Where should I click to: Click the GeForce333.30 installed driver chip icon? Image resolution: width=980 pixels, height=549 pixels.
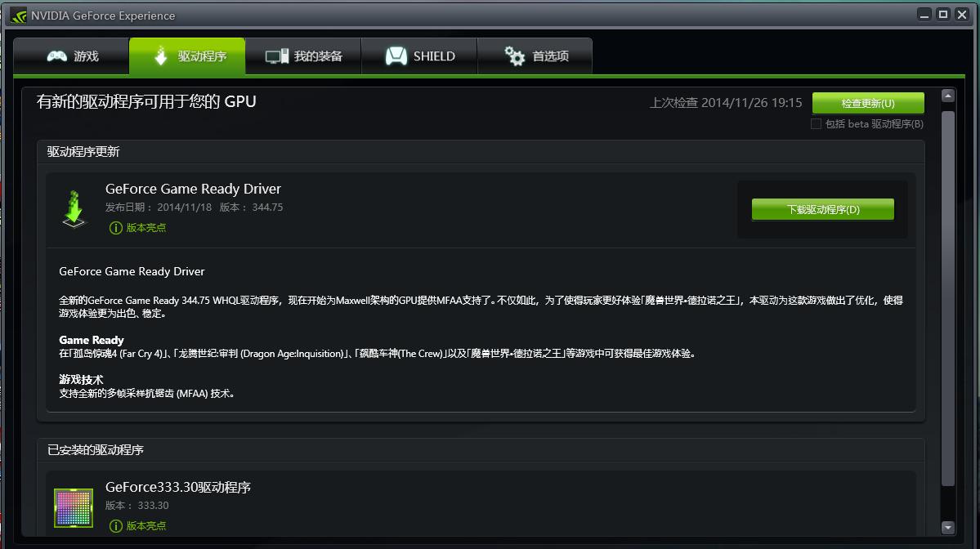tap(74, 508)
